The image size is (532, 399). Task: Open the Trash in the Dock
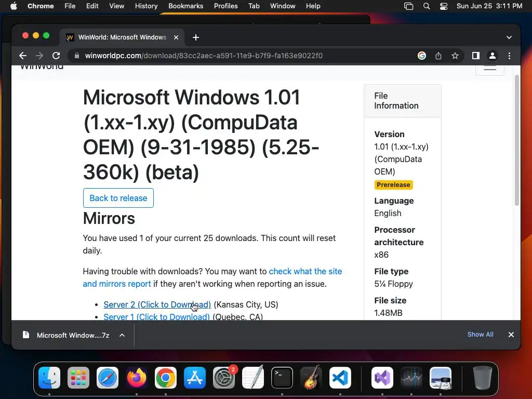click(483, 378)
